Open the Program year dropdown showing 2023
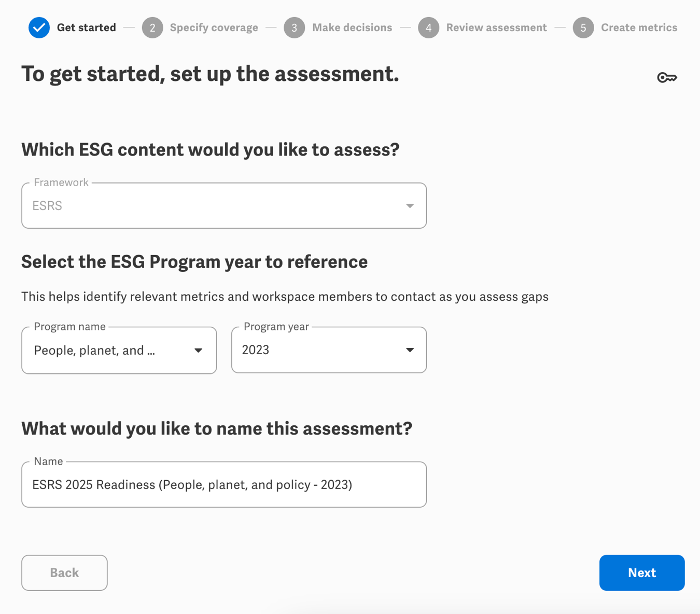This screenshot has width=700, height=614. coord(328,350)
